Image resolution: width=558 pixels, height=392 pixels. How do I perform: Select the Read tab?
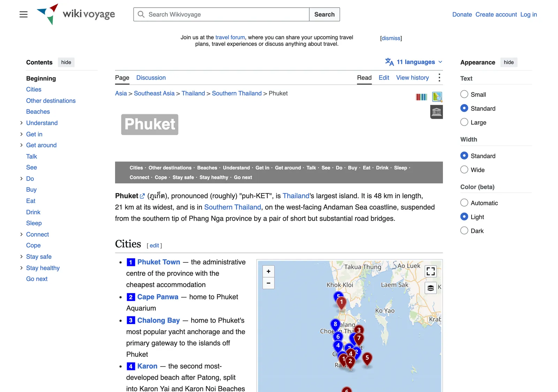tap(364, 78)
